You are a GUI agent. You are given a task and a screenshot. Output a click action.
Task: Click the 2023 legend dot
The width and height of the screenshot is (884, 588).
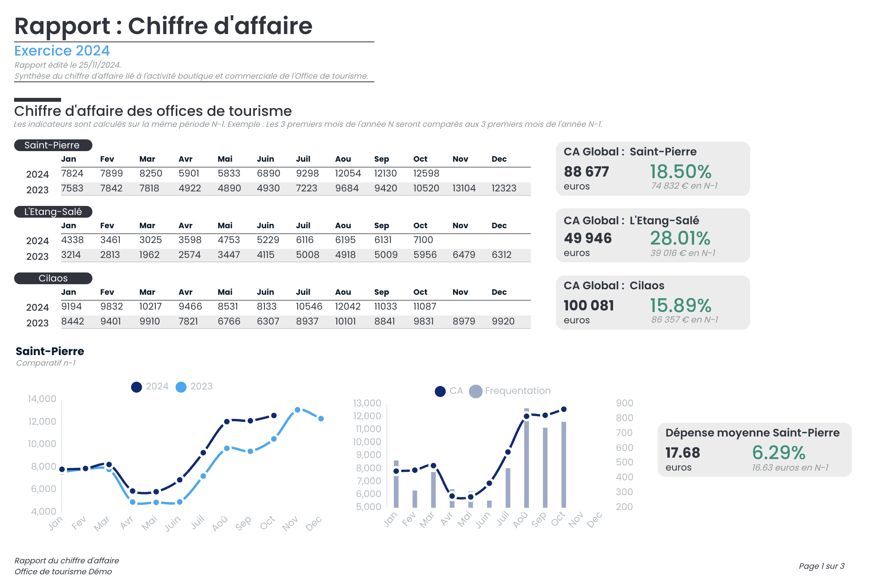[x=181, y=387]
